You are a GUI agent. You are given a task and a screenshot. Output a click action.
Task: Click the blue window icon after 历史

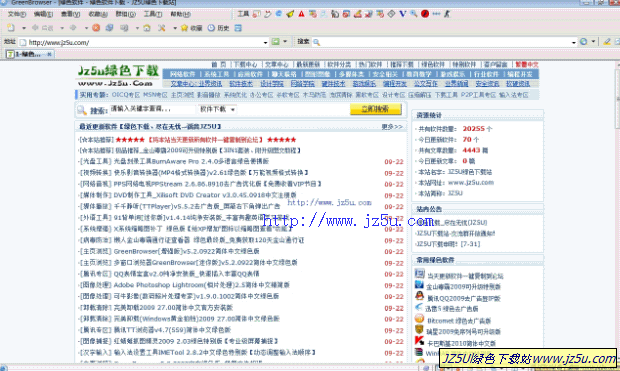[238, 28]
